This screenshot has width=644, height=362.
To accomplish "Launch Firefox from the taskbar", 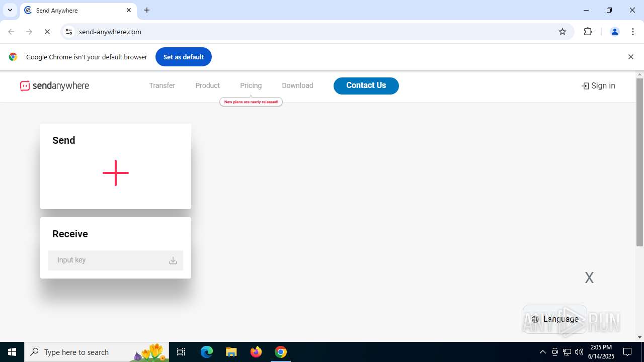I will [256, 352].
